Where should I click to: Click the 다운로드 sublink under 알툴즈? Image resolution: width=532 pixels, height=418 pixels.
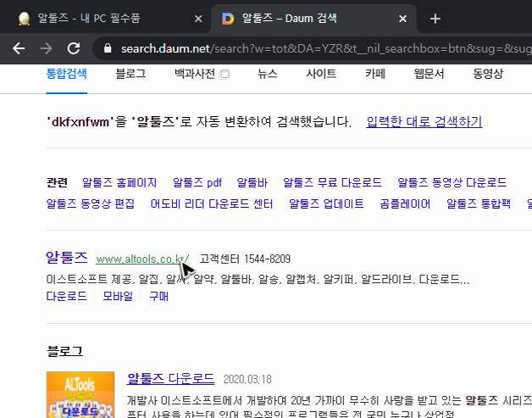click(x=66, y=297)
